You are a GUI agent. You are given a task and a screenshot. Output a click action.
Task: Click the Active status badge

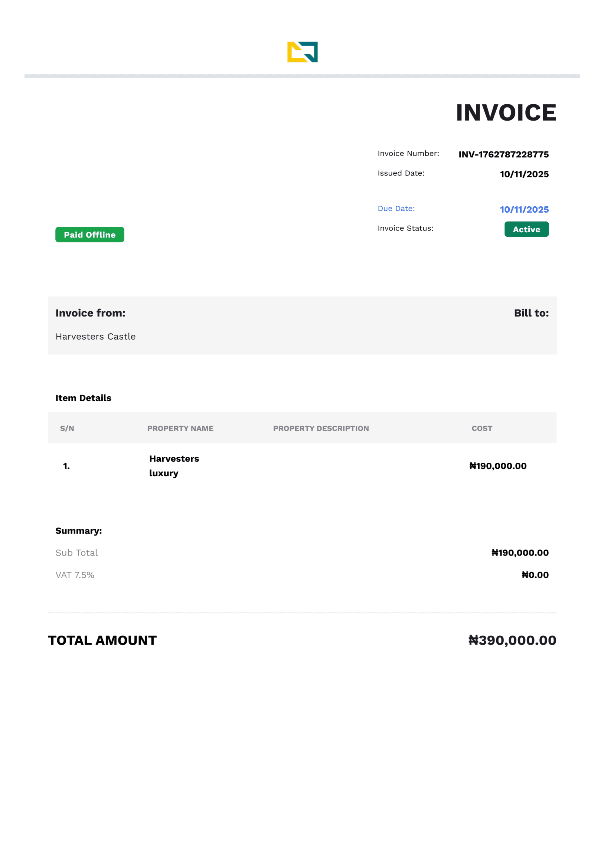click(x=527, y=229)
